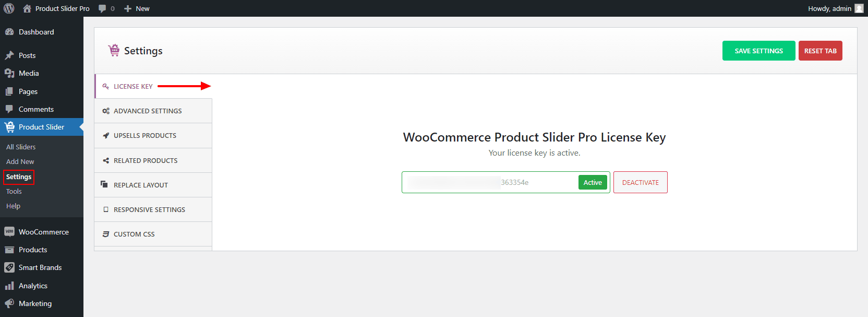868x317 pixels.
Task: Click the Smart Brands tag icon
Action: (9, 267)
